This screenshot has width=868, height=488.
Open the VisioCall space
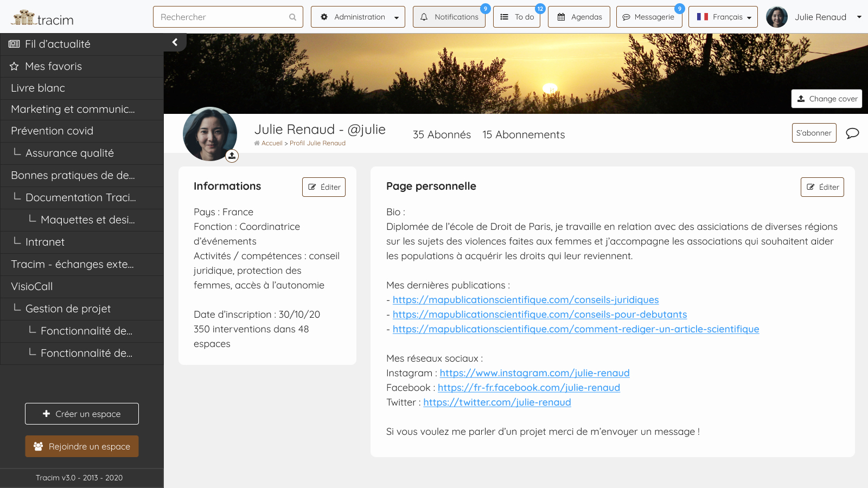[x=82, y=287]
